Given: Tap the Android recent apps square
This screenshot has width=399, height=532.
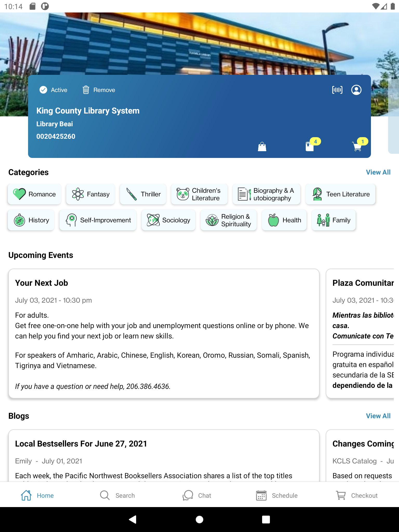Looking at the screenshot, I should (x=266, y=520).
